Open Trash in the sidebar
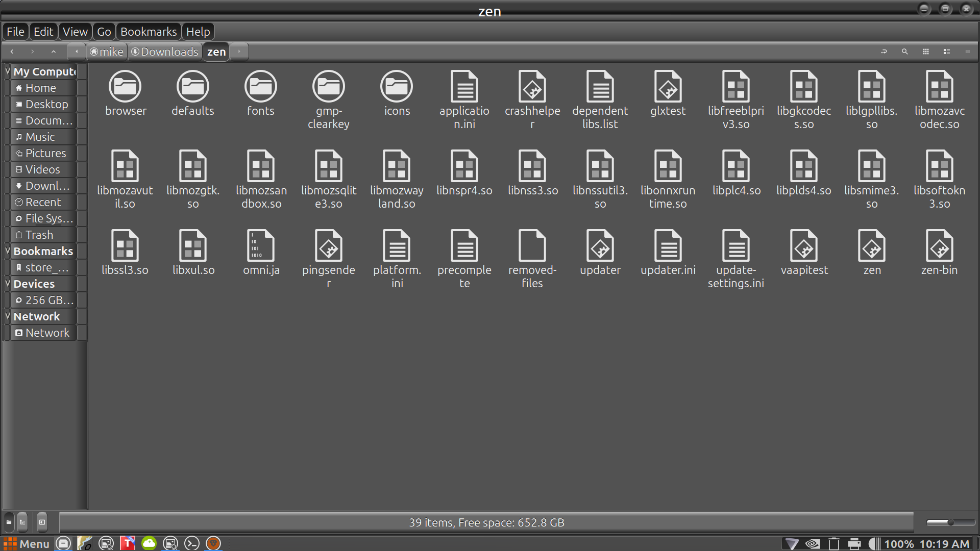 [x=39, y=235]
